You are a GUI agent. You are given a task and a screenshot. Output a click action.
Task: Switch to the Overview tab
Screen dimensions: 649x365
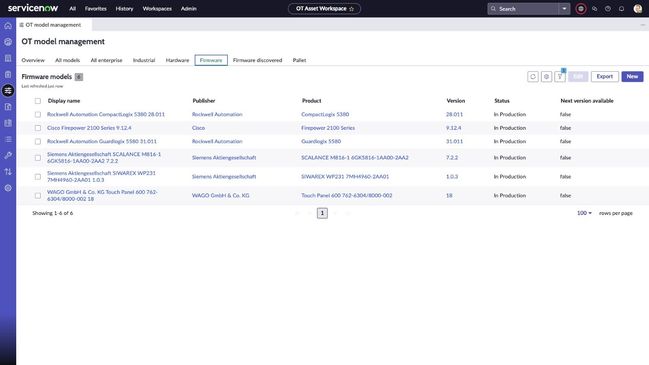(x=33, y=60)
